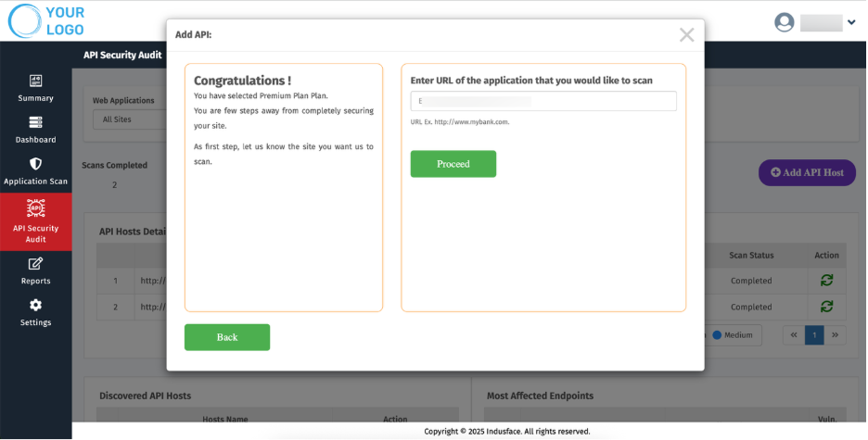Go to next page of hosts
The height and width of the screenshot is (440, 868).
pyautogui.click(x=835, y=335)
